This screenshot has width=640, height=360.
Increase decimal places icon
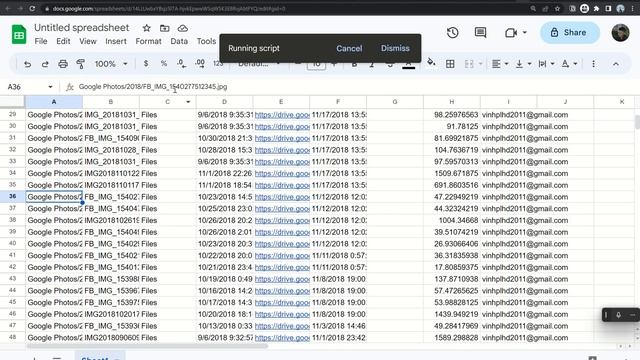point(200,64)
